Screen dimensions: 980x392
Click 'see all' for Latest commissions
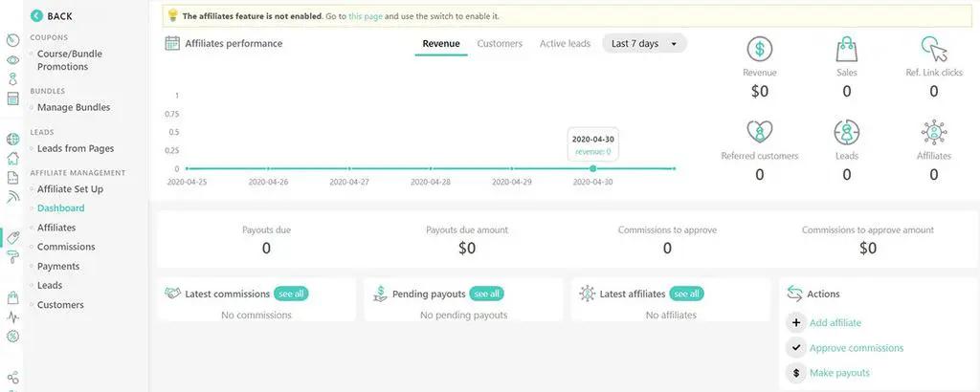pos(291,294)
